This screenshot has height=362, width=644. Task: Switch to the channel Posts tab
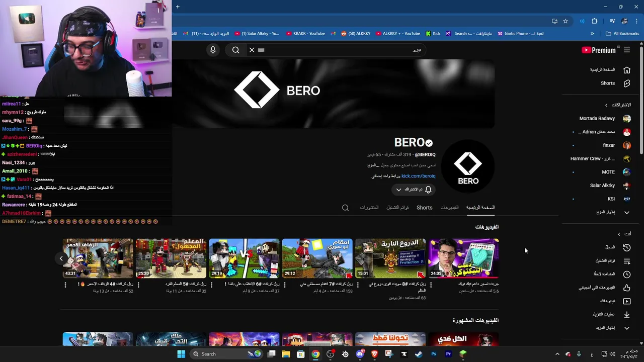[369, 207]
